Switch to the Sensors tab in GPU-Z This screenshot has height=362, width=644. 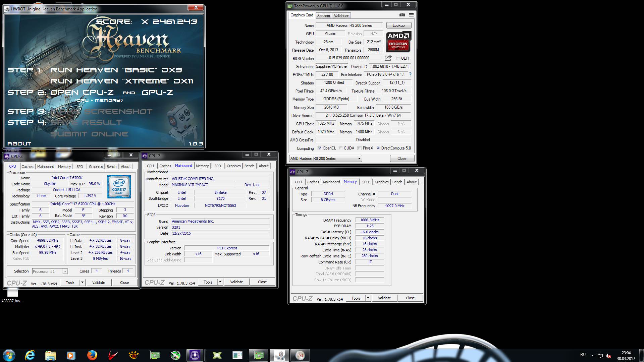coord(323,16)
